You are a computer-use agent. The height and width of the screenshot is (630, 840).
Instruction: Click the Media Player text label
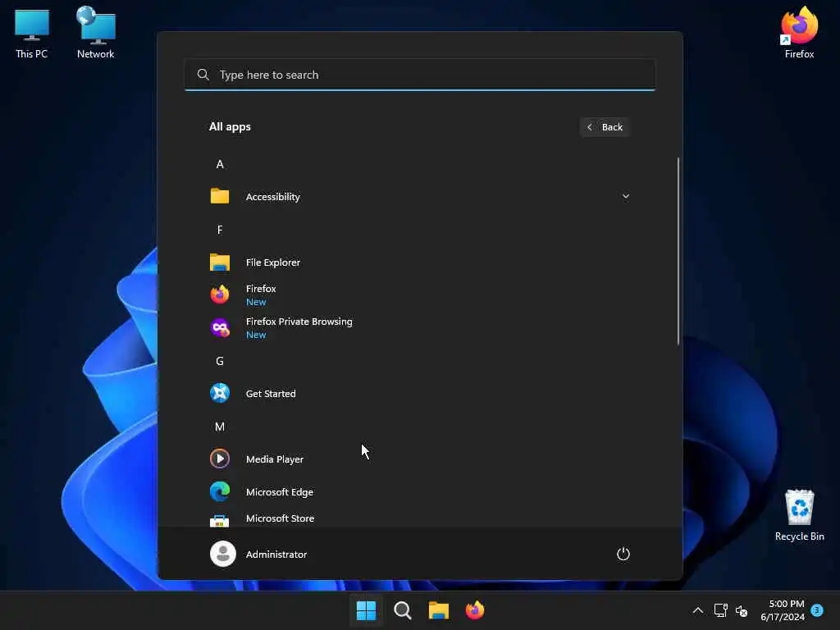tap(274, 459)
